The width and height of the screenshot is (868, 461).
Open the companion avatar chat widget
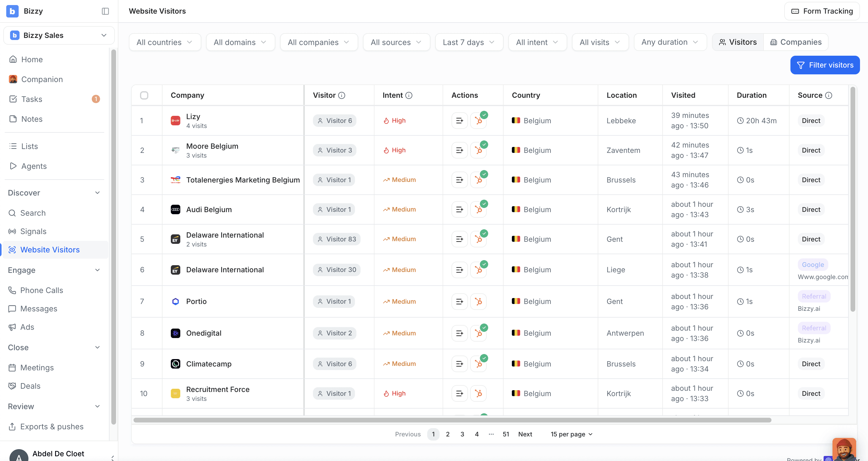point(844,449)
